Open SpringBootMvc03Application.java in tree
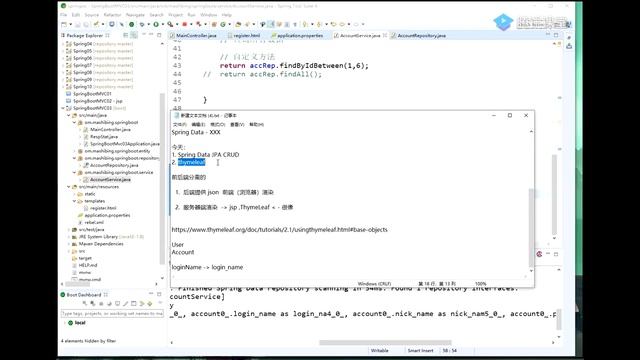Viewport: 640px width, 360px height. click(x=124, y=144)
